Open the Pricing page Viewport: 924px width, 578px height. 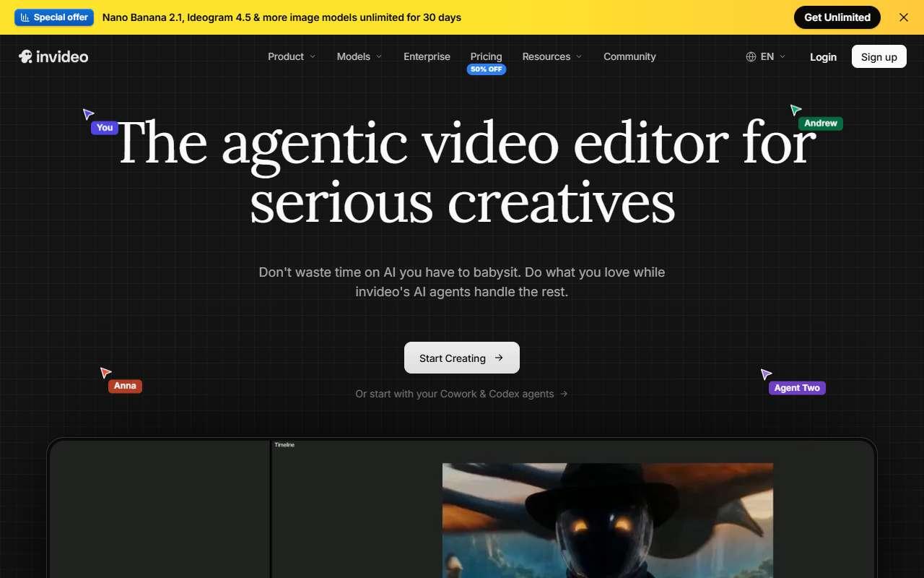486,56
